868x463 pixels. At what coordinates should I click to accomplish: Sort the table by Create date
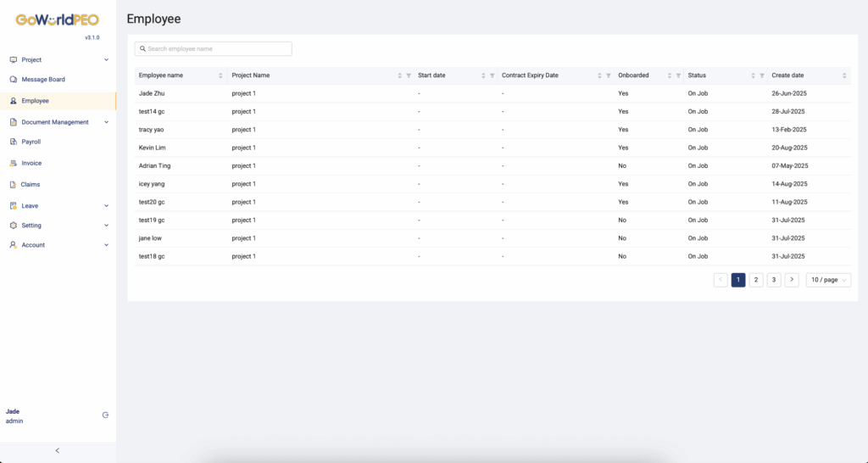pyautogui.click(x=844, y=75)
